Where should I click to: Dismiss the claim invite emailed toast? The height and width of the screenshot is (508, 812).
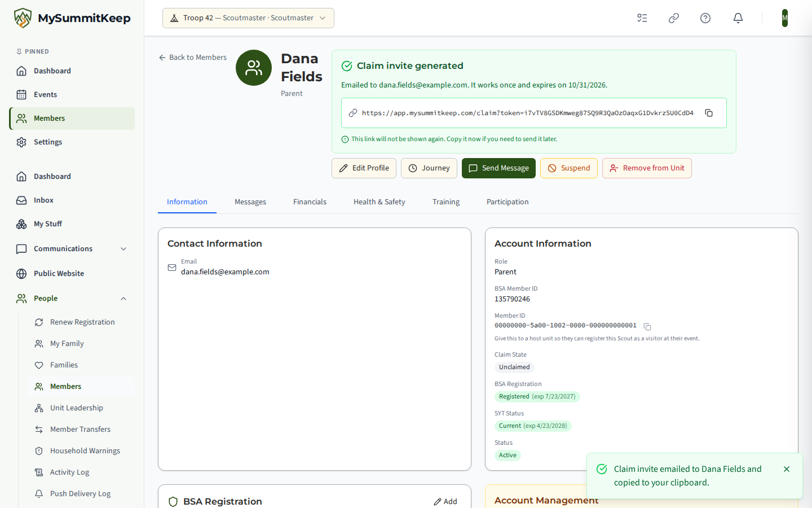coord(787,469)
